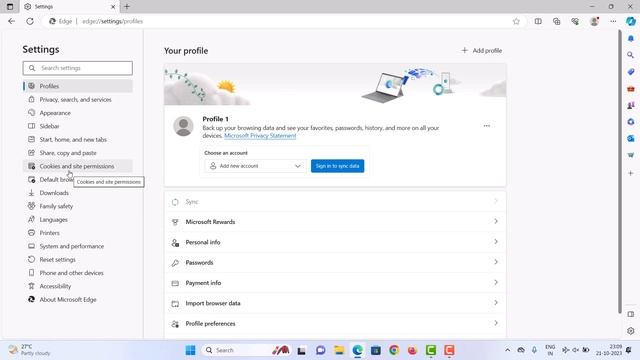640x360 pixels.
Task: Open the split screen icon in toolbar
Action: [x=538, y=21]
